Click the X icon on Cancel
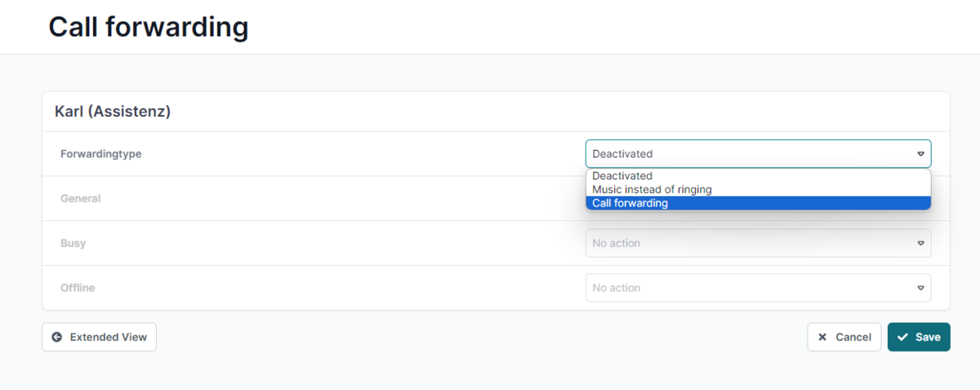The image size is (980, 390). point(822,337)
